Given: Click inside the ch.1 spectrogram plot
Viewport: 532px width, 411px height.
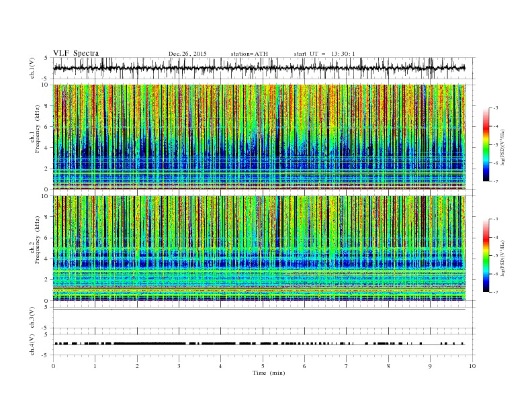Looking at the screenshot, I should (259, 137).
